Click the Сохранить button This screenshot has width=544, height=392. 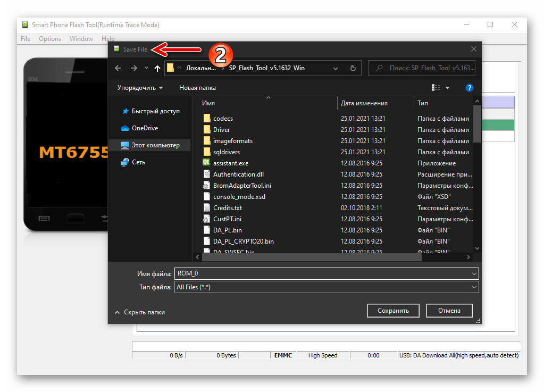(x=393, y=311)
